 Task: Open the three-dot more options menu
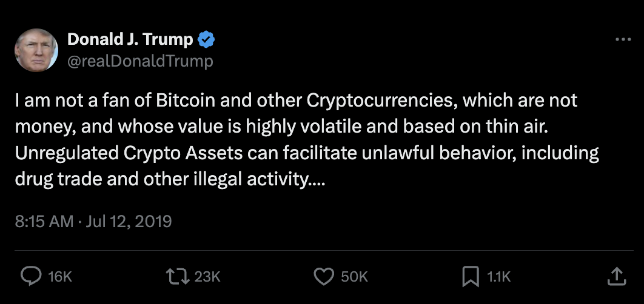623,39
